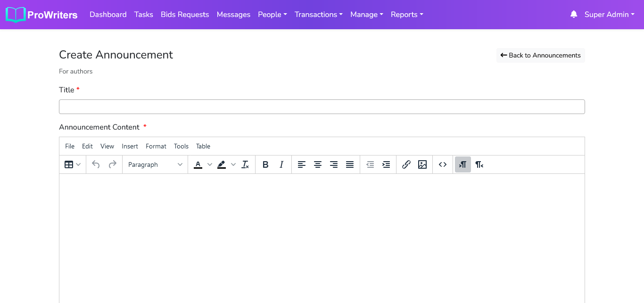Toggle justify text alignment
644x303 pixels.
[350, 164]
